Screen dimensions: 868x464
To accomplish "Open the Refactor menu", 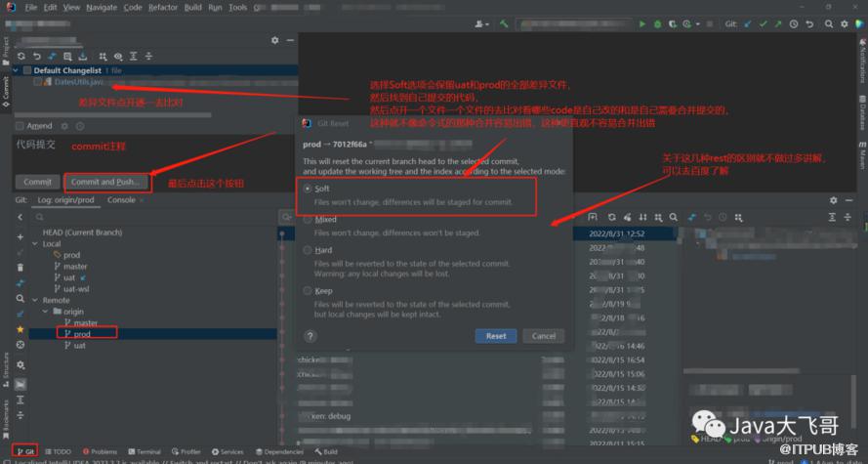I will coord(161,7).
